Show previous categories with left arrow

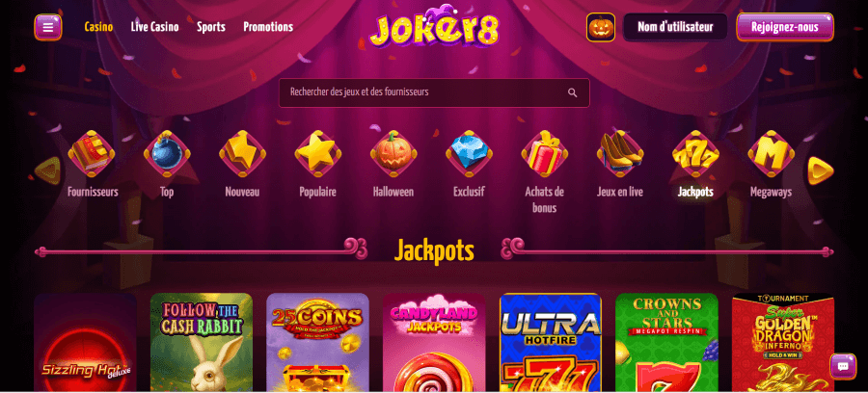pyautogui.click(x=47, y=170)
